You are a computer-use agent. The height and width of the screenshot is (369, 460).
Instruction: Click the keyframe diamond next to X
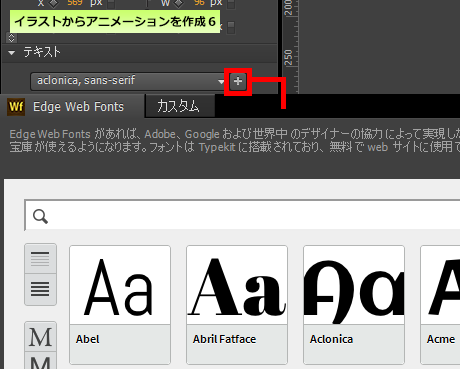click(54, 3)
